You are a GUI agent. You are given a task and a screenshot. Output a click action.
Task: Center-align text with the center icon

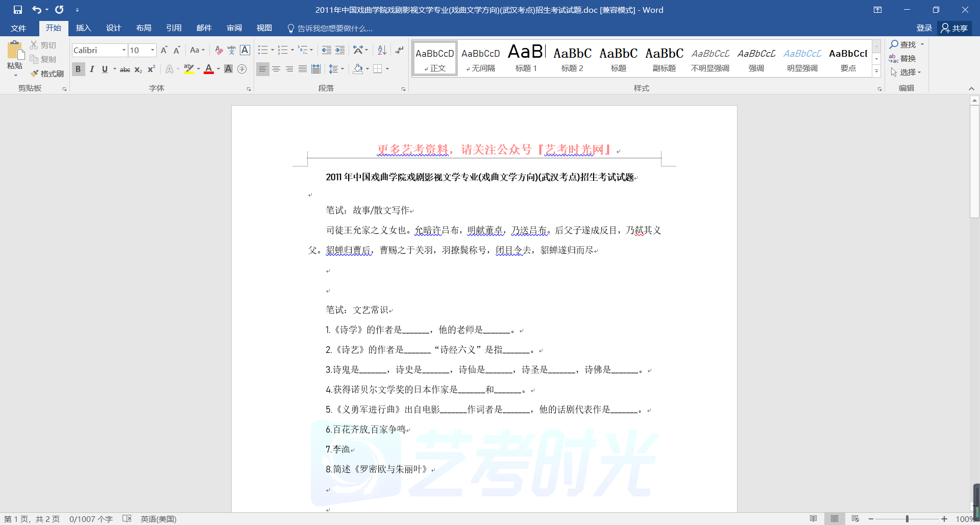(x=276, y=69)
